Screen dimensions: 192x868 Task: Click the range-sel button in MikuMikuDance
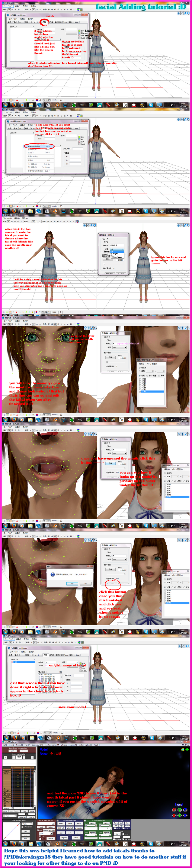[22, 817]
